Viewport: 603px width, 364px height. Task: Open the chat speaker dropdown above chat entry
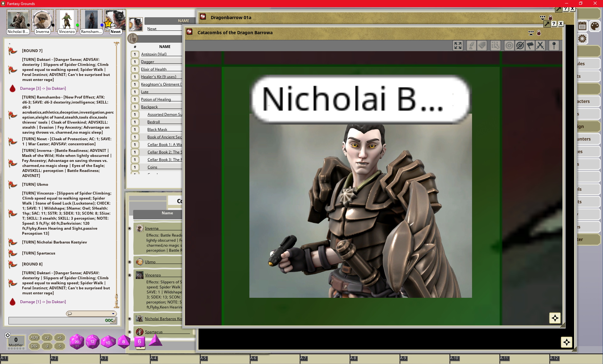click(91, 313)
